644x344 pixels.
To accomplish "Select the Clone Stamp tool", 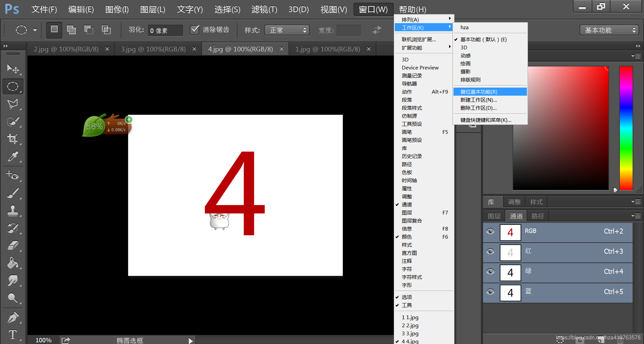I will coord(13,211).
